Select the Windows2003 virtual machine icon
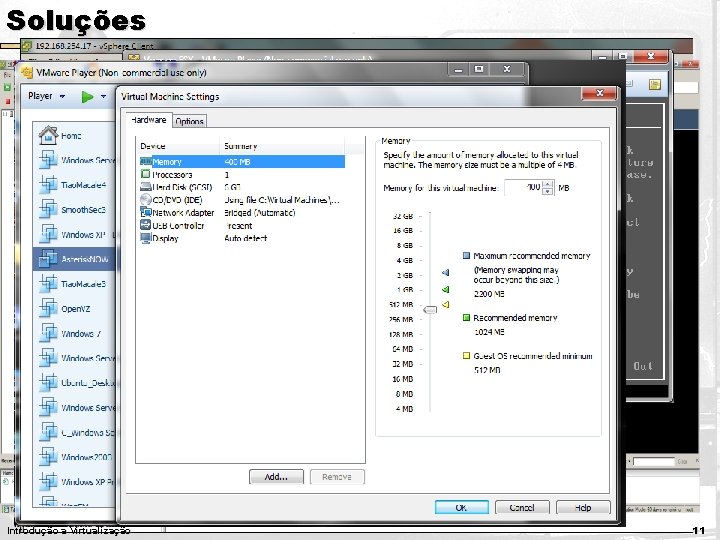 (x=48, y=457)
